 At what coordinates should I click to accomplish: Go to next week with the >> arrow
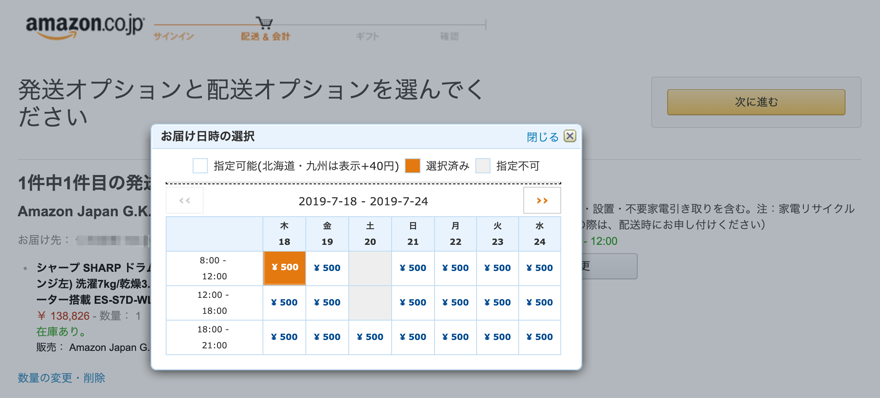tap(542, 200)
